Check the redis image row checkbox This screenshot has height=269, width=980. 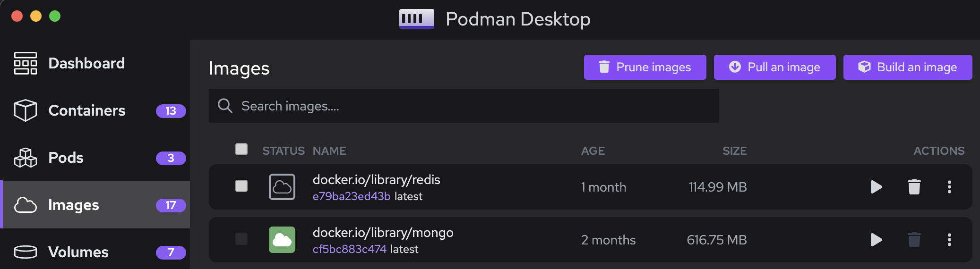[241, 186]
